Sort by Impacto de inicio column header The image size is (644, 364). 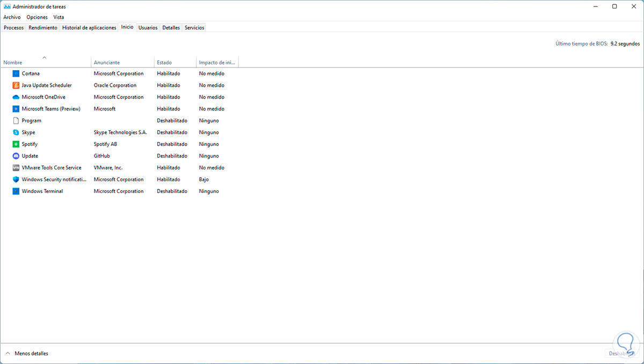pyautogui.click(x=217, y=62)
